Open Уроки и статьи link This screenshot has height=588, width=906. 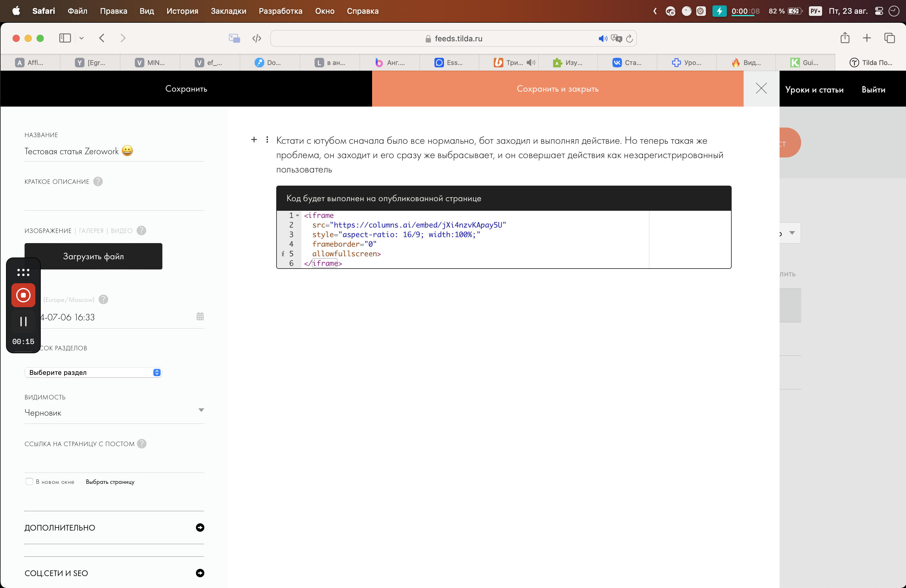coord(814,90)
